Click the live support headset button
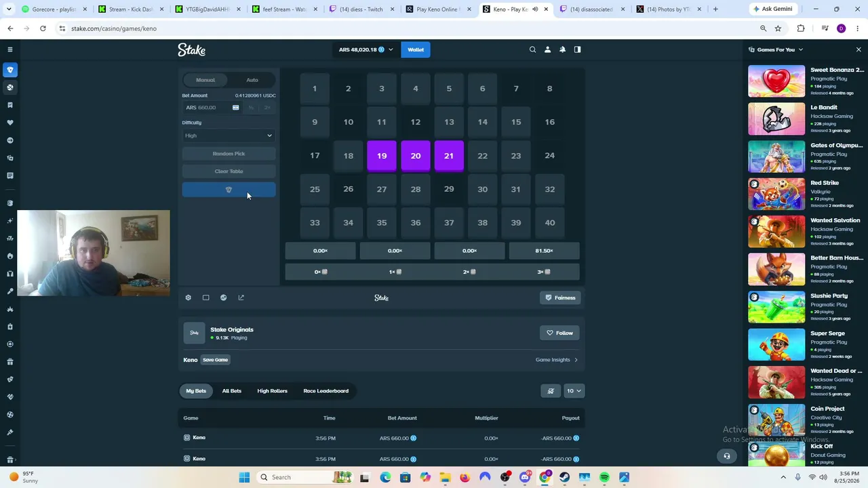The image size is (868, 488). click(x=726, y=456)
